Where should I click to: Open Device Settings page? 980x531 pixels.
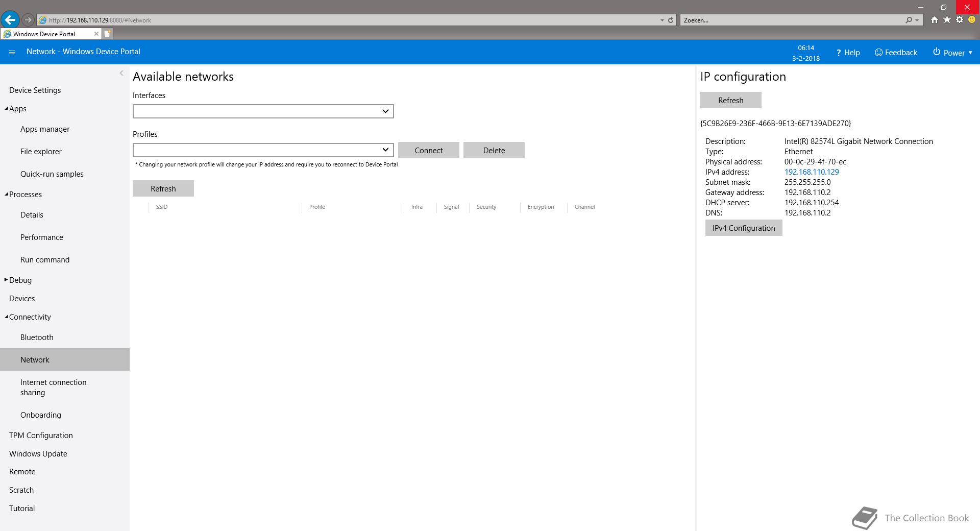(x=35, y=90)
